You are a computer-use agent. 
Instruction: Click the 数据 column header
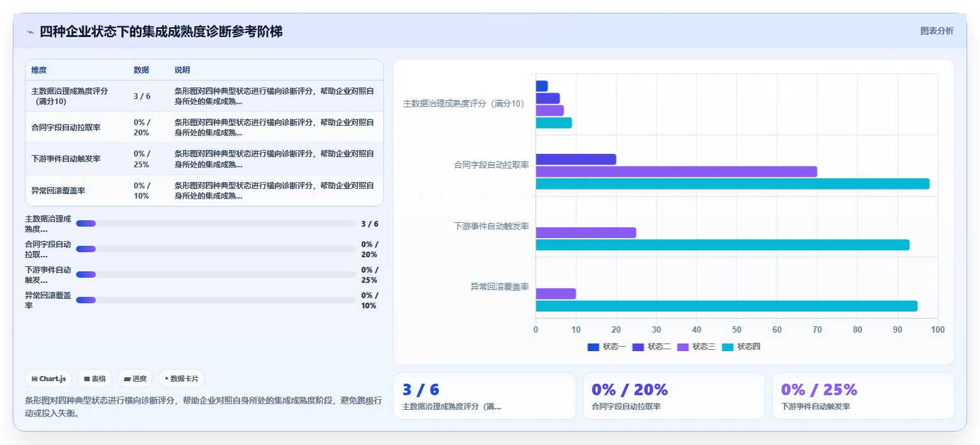pyautogui.click(x=141, y=70)
